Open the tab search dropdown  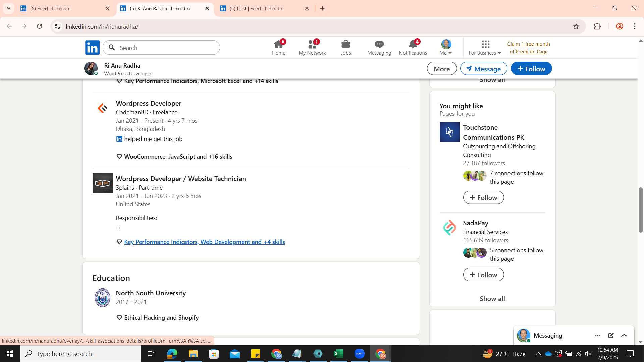tap(8, 8)
